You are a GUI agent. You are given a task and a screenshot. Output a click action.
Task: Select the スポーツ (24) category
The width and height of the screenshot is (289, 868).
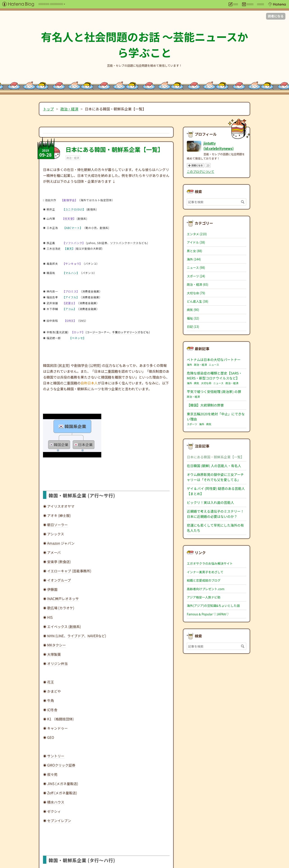click(196, 276)
